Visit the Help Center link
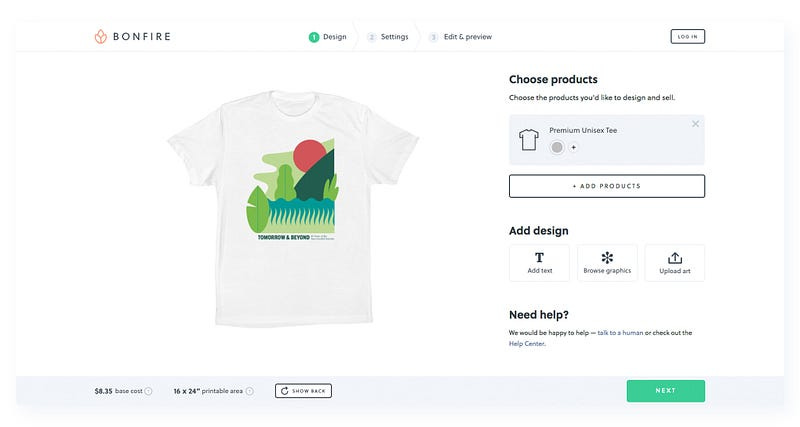The image size is (800, 427). click(527, 344)
